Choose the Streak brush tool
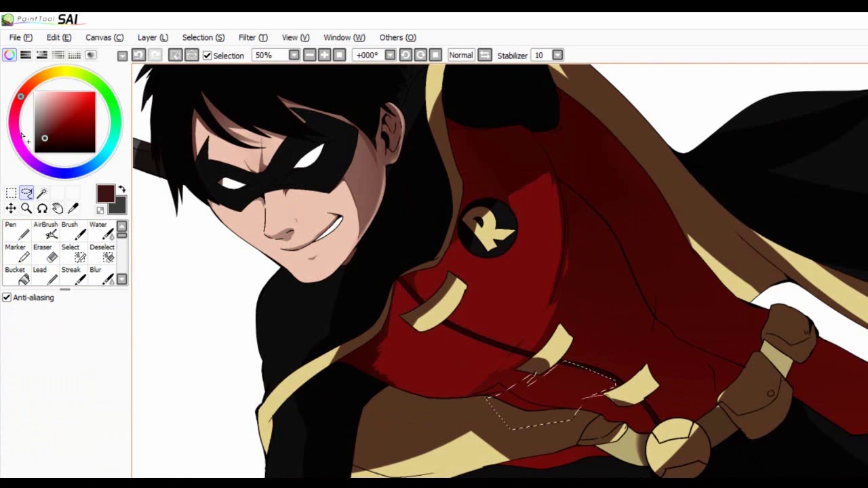 (74, 276)
